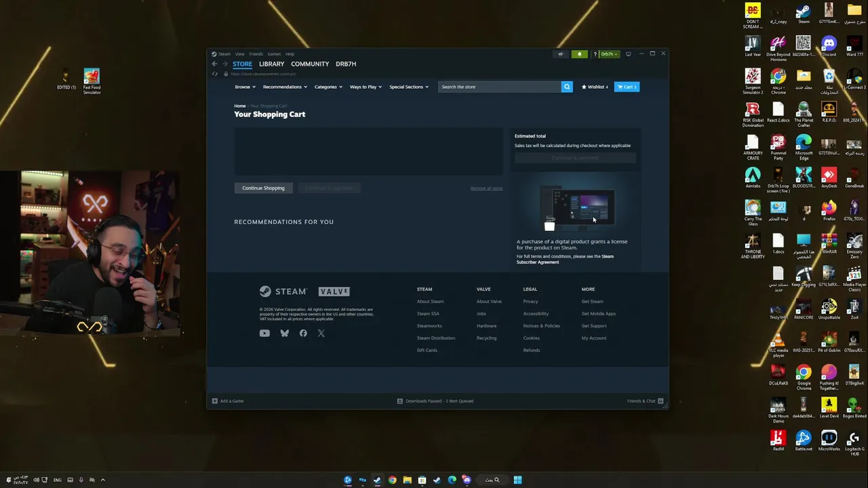This screenshot has height=488, width=868.
Task: Click the help question mark icon
Action: click(595, 54)
